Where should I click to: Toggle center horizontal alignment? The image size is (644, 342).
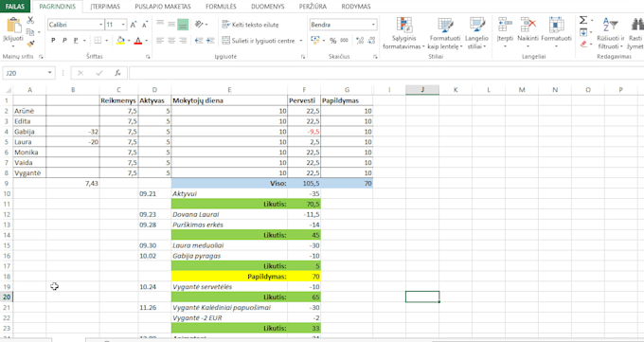(x=171, y=41)
